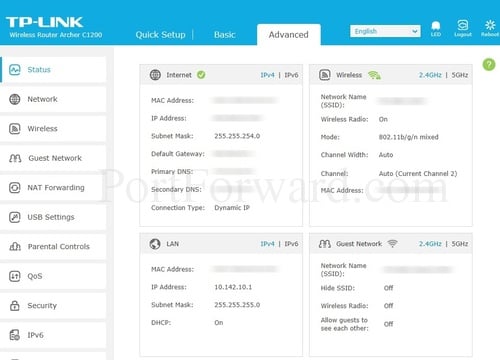Open the English language dropdown
Viewport: 500px width, 360px height.
point(385,31)
